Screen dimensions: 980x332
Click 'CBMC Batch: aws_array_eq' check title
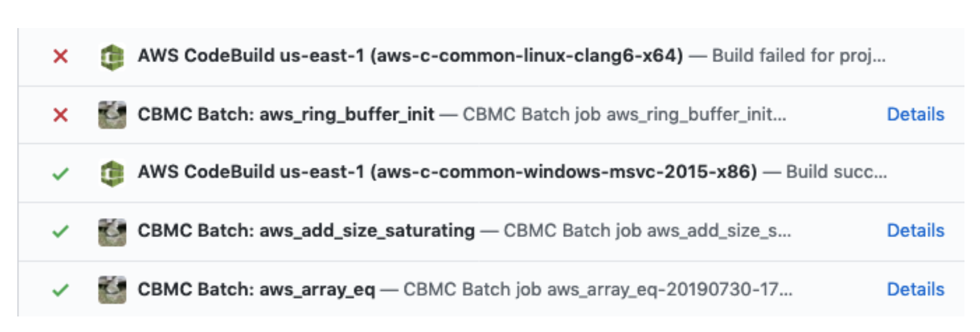tap(257, 289)
